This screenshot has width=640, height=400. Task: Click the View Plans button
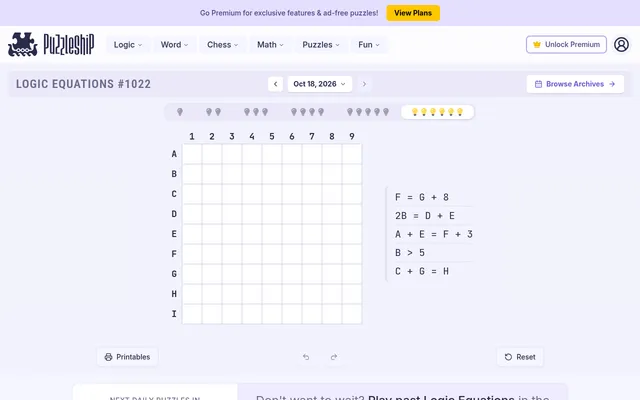pyautogui.click(x=413, y=13)
